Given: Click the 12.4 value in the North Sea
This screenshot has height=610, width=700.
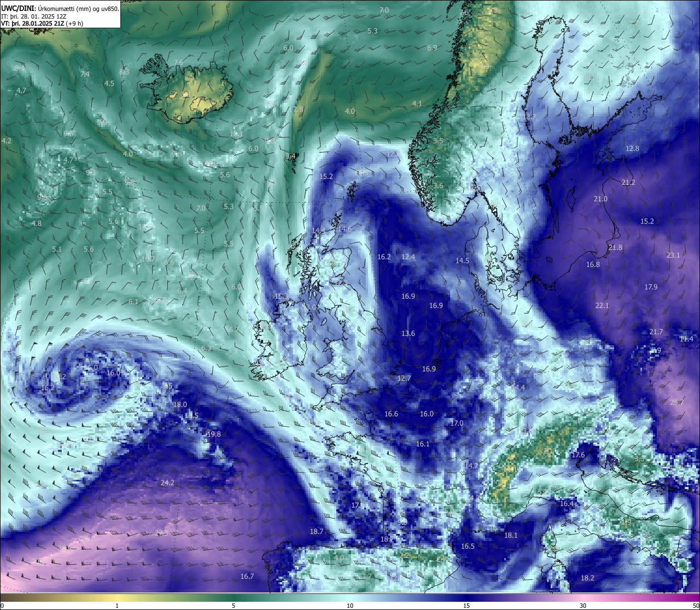Looking at the screenshot, I should click(x=408, y=257).
